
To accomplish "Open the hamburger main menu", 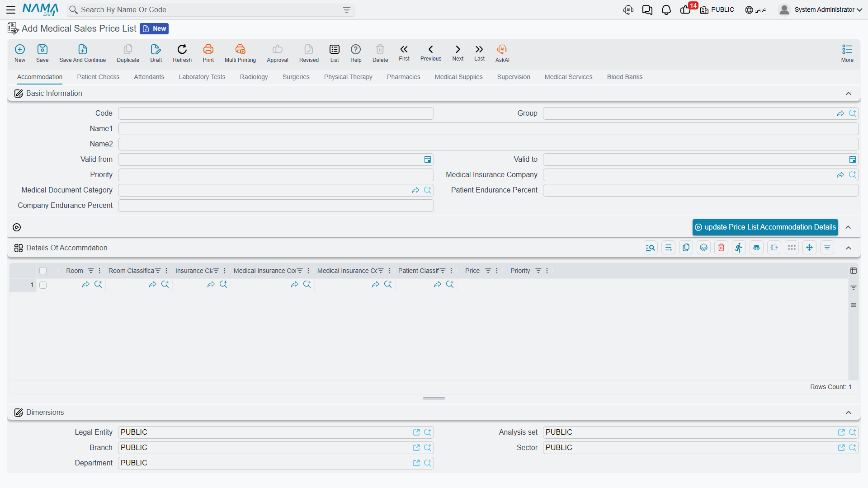I will pyautogui.click(x=11, y=9).
